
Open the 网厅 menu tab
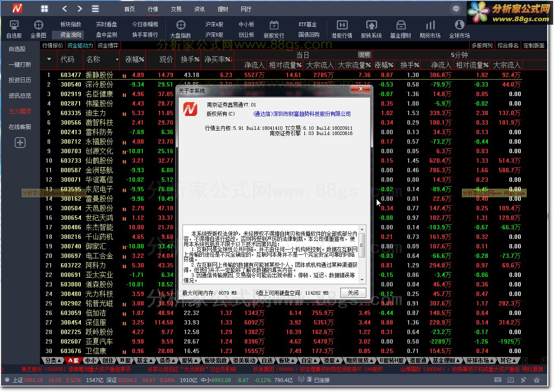[246, 9]
